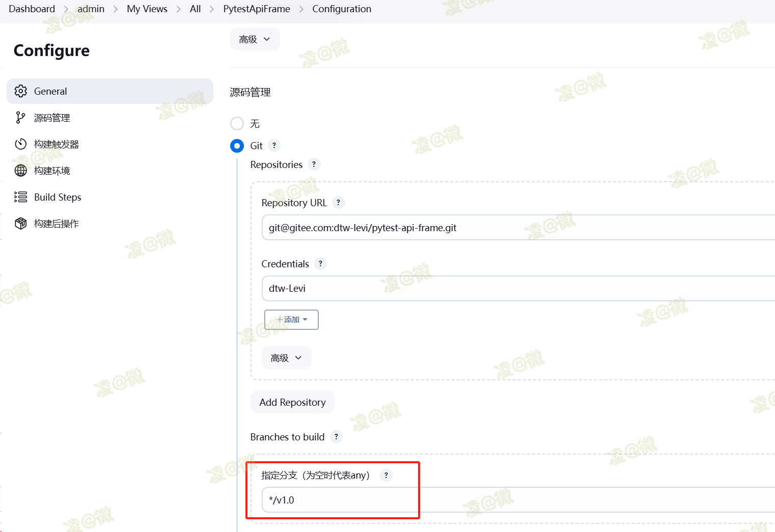Expand the breadcrumb arrow after Dashboard

click(x=66, y=9)
